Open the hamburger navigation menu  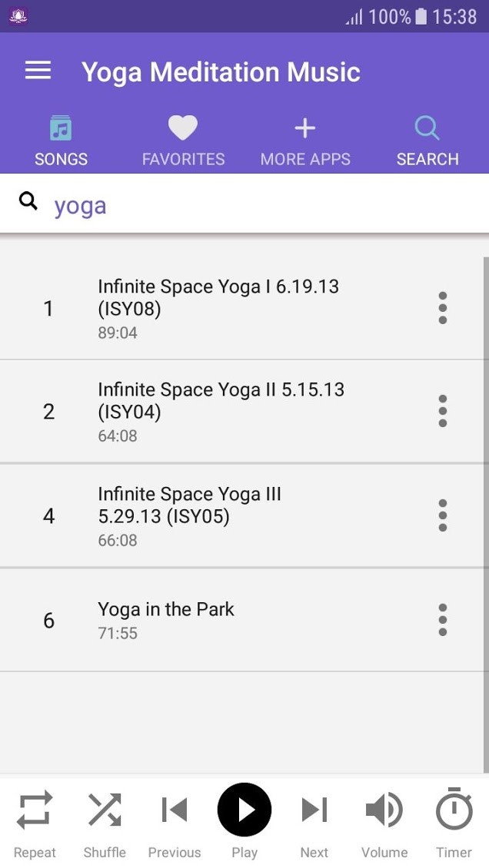pyautogui.click(x=38, y=71)
